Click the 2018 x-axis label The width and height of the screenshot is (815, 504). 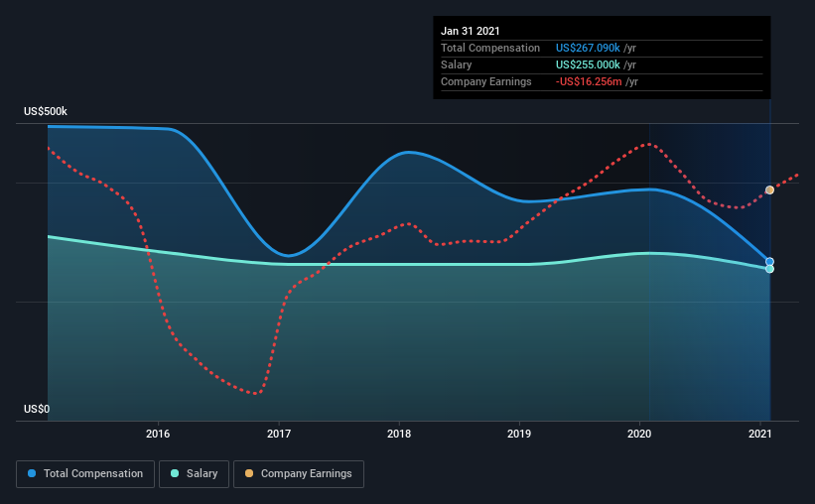(x=399, y=434)
